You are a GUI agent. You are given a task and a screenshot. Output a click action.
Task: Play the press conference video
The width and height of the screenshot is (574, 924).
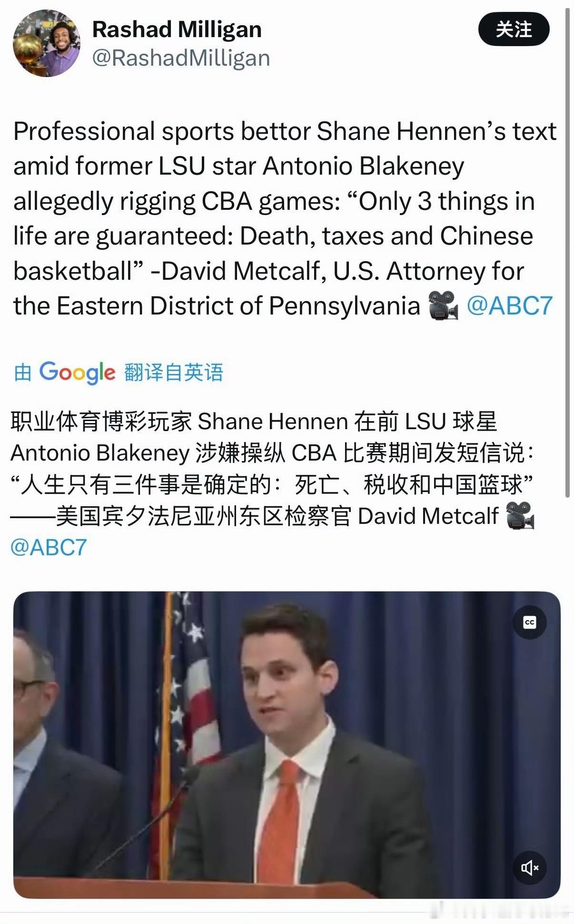point(287,745)
